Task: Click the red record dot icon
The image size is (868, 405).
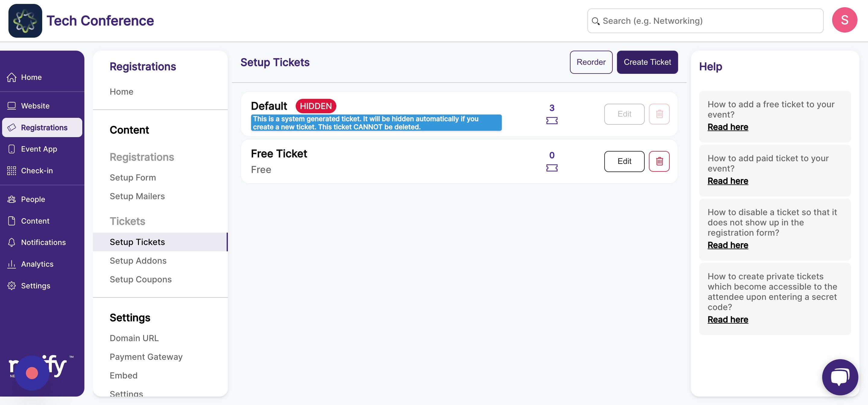Action: point(32,373)
